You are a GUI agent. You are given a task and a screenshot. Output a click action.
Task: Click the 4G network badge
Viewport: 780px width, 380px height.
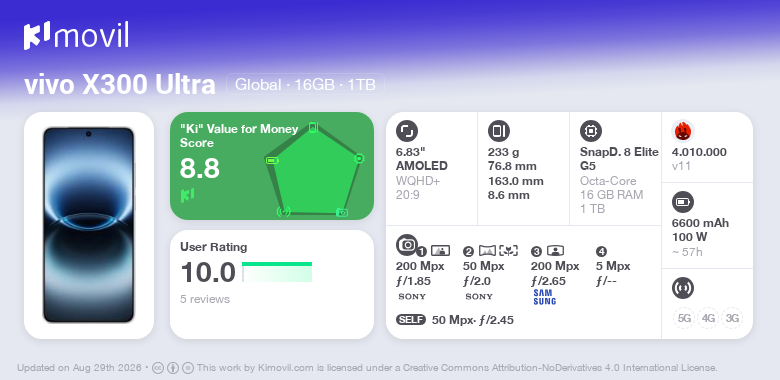708,318
